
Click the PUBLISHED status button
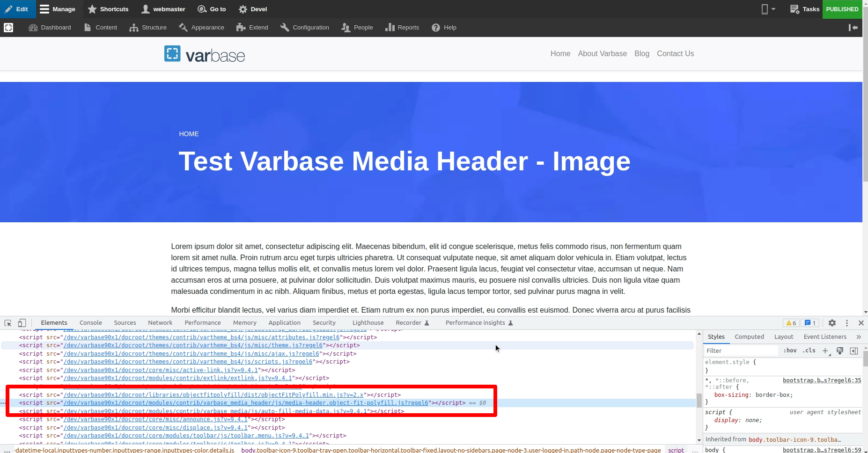pos(842,9)
